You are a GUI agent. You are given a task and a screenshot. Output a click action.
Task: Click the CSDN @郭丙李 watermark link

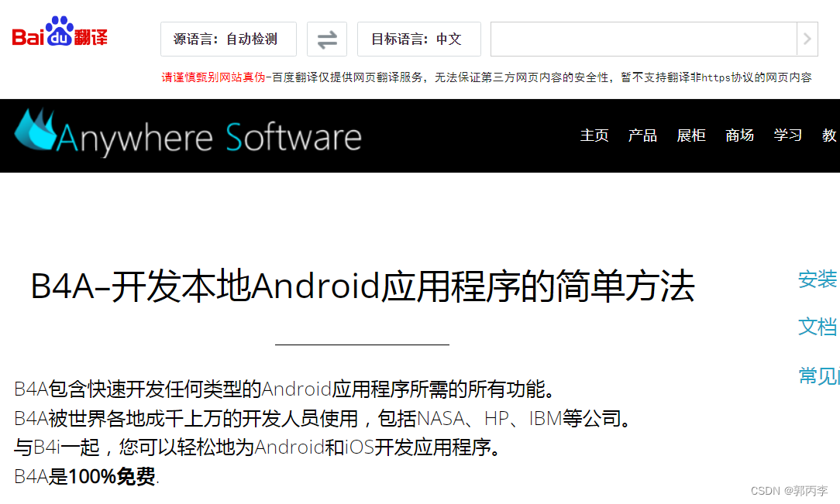click(790, 490)
